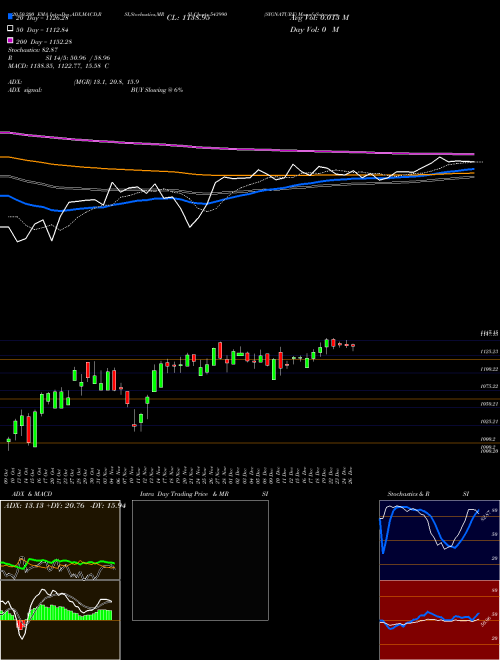Click the red RSI chart panel

pos(439,620)
